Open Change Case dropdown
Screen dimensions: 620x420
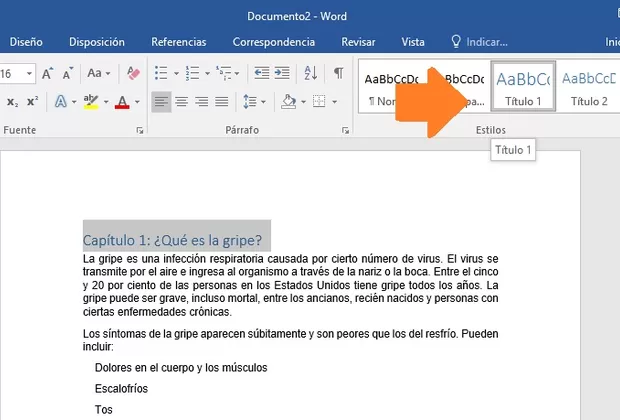(98, 73)
